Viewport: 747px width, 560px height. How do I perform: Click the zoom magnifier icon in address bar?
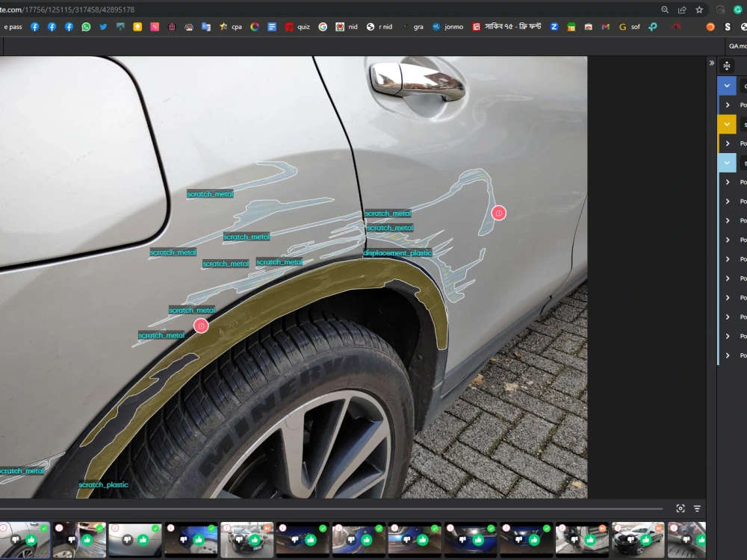coord(665,10)
